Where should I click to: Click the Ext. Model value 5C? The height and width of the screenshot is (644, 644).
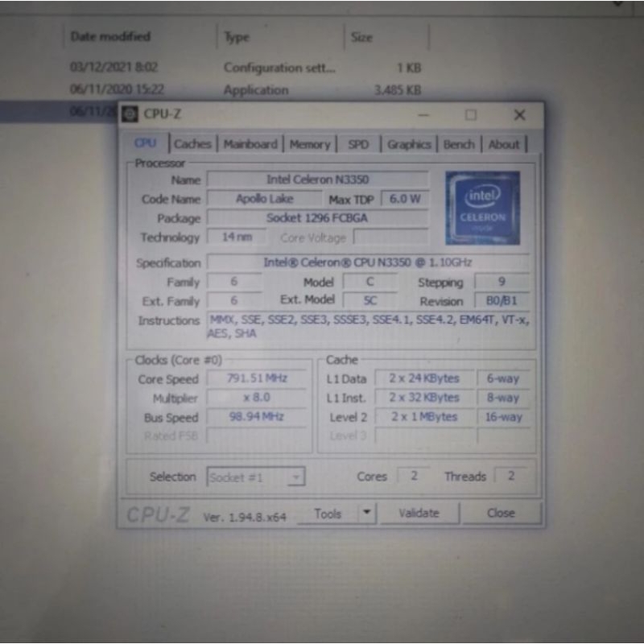[x=369, y=300]
